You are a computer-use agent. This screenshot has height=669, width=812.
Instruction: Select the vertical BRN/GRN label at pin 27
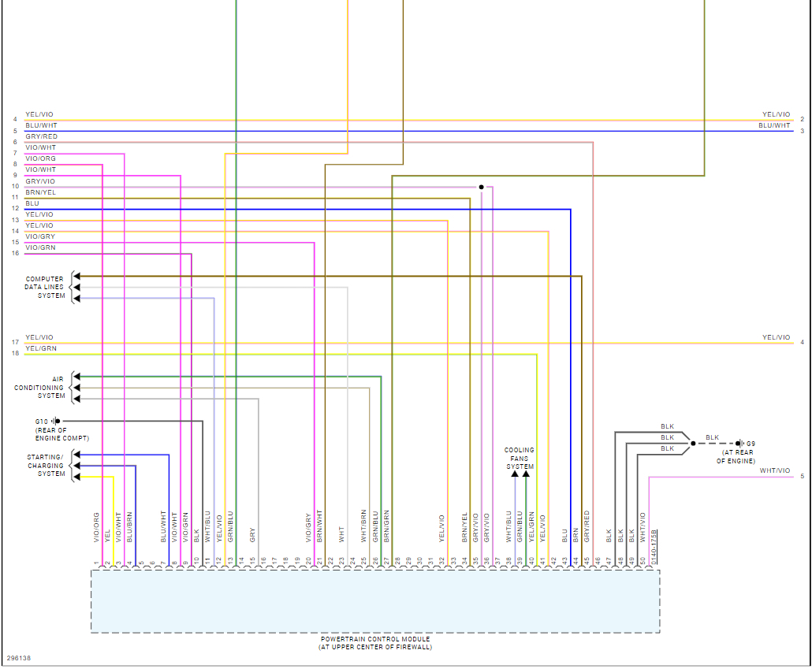pos(386,526)
